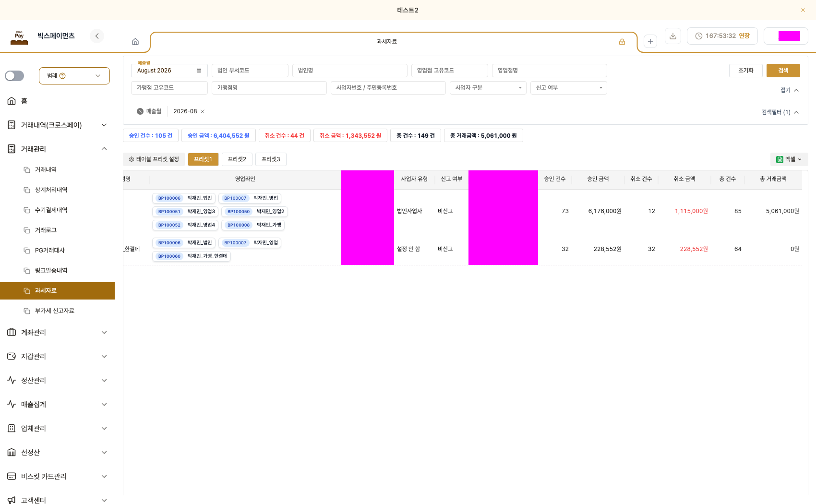Click the 법인명 input field
This screenshot has width=816, height=504.
[350, 71]
